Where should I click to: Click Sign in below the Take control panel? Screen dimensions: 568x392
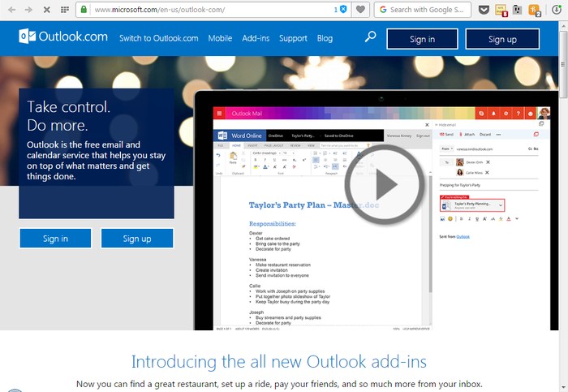pos(55,239)
